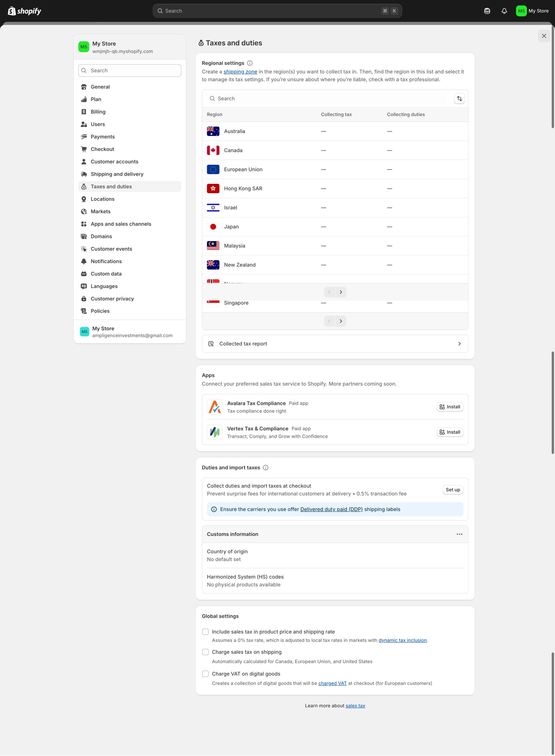Screen dimensions: 555x756
Task: Go to Payments settings page
Action: pyautogui.click(x=103, y=137)
